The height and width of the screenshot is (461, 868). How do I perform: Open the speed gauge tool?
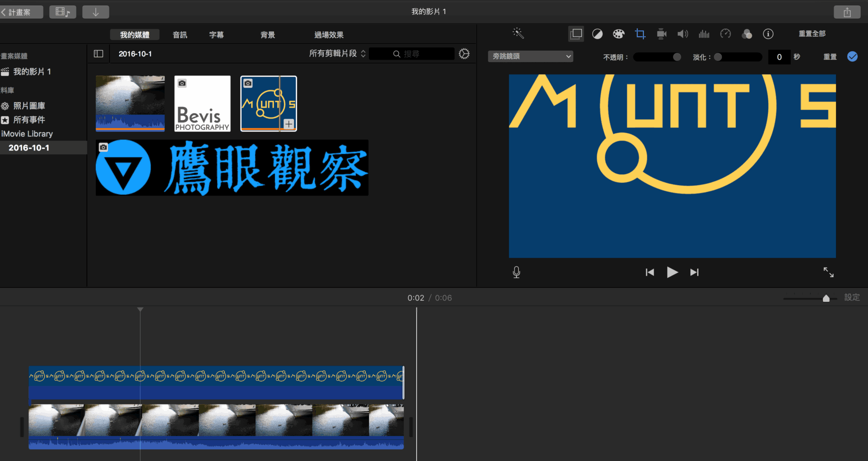726,34
